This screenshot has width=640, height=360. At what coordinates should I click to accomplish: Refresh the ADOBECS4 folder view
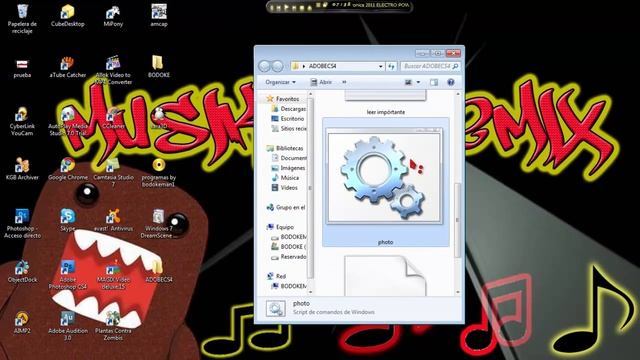point(391,66)
